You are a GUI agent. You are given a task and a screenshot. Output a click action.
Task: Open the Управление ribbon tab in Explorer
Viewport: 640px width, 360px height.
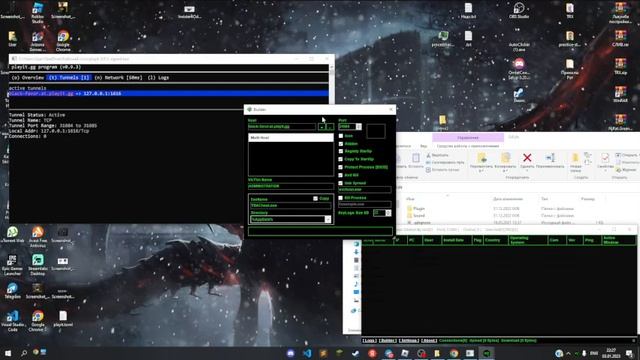pyautogui.click(x=468, y=138)
